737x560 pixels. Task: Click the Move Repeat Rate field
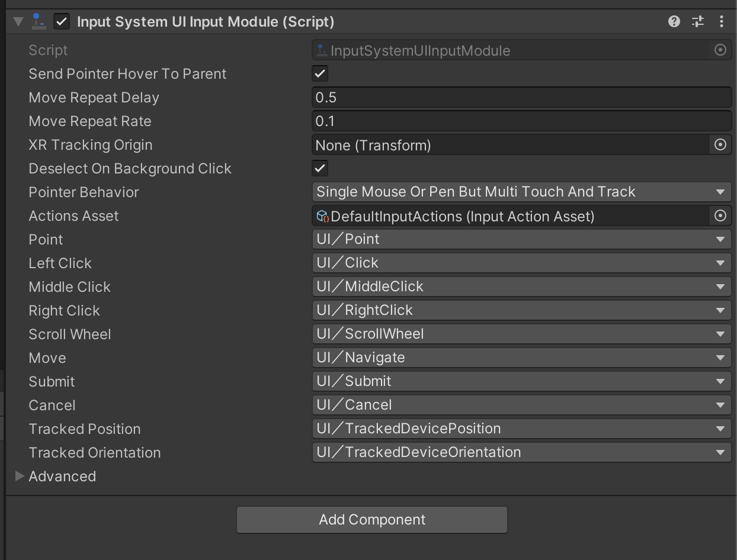(x=521, y=121)
